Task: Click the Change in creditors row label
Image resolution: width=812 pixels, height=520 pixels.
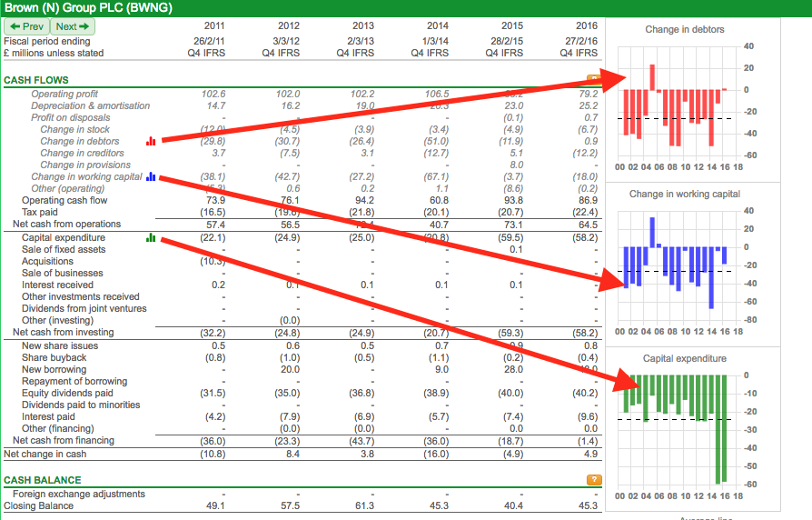Action: 83,153
